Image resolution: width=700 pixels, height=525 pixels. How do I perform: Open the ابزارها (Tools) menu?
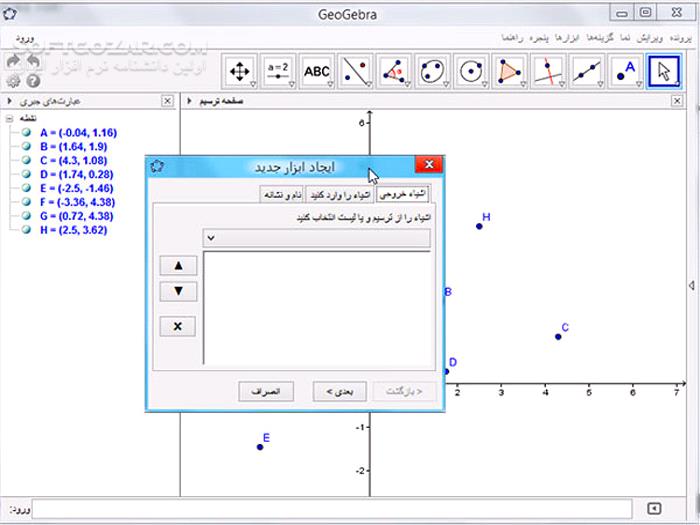(x=567, y=38)
